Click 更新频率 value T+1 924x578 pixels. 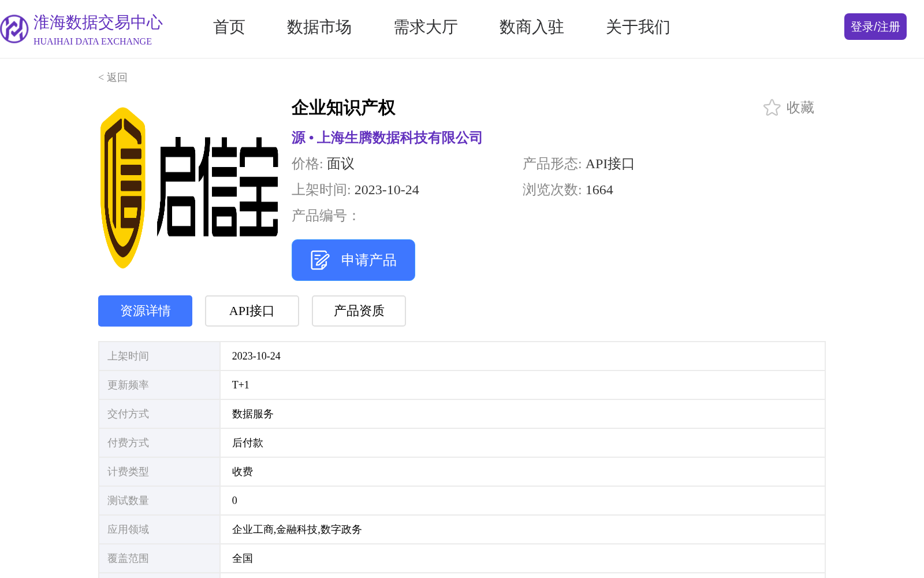pyautogui.click(x=241, y=385)
